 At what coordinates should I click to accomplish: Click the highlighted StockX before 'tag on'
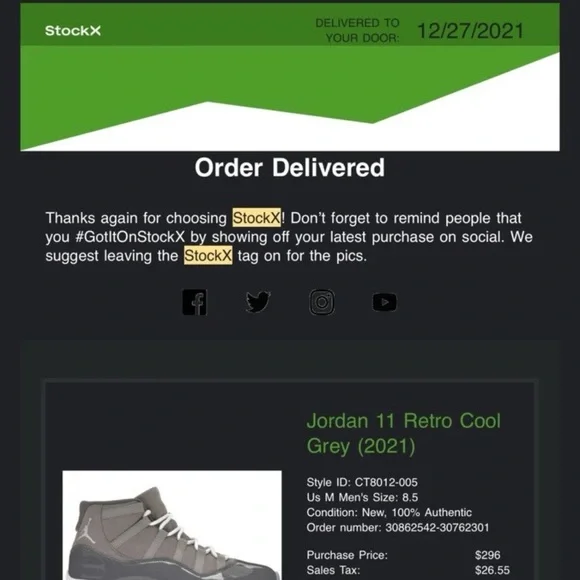click(x=208, y=255)
